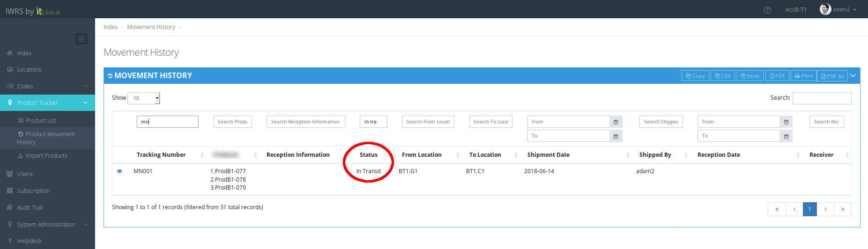
Task: Go to previous page of results
Action: point(794,209)
